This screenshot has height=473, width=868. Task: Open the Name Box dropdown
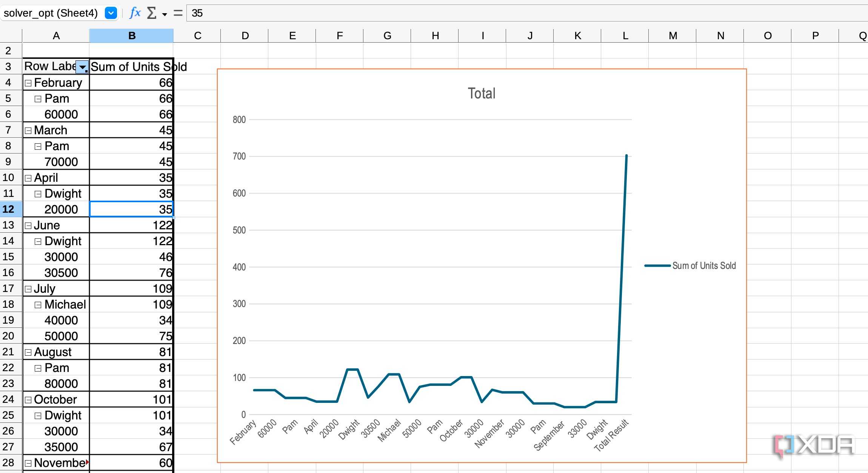111,13
